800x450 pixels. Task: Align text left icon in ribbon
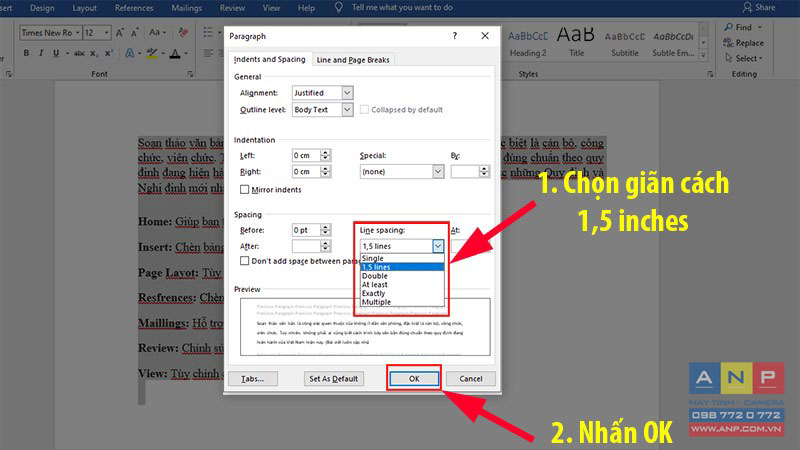point(208,53)
